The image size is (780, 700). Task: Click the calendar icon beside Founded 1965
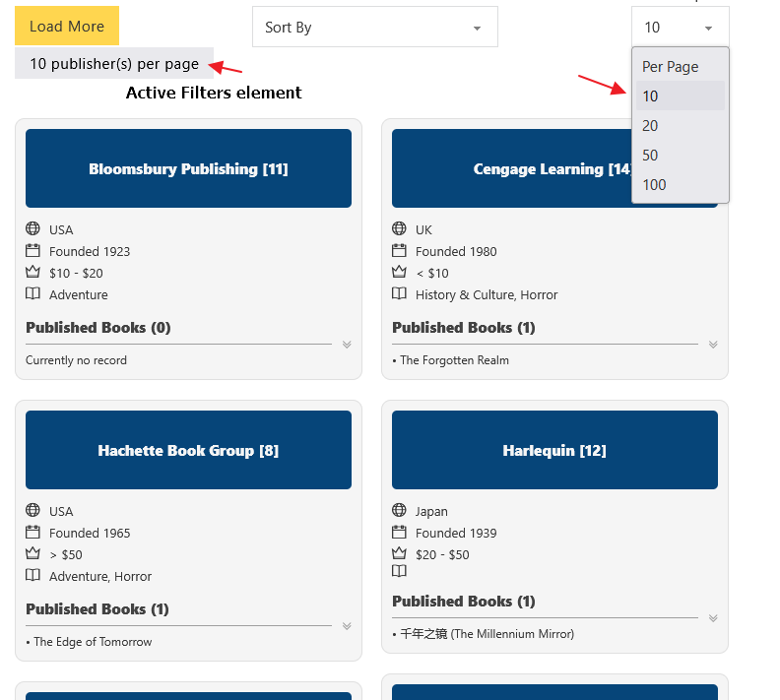[x=32, y=533]
